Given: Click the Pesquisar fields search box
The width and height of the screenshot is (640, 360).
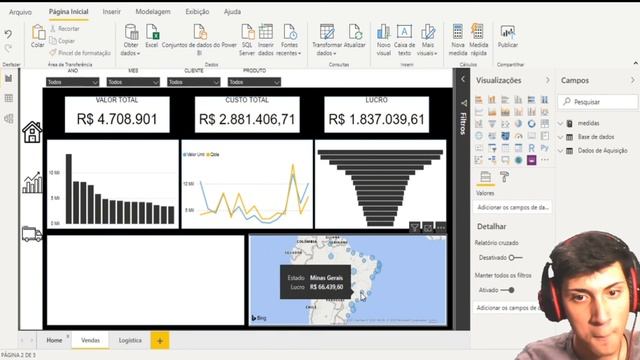Looking at the screenshot, I should coord(598,102).
